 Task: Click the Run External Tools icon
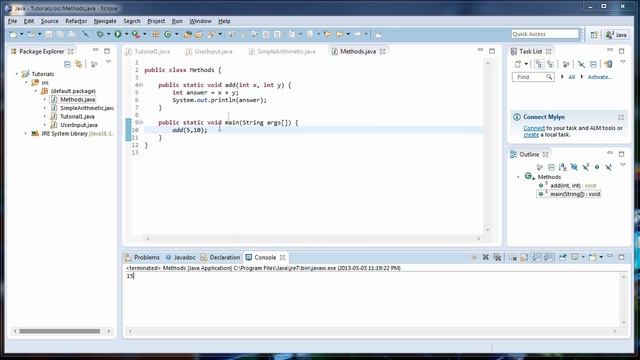click(x=135, y=34)
